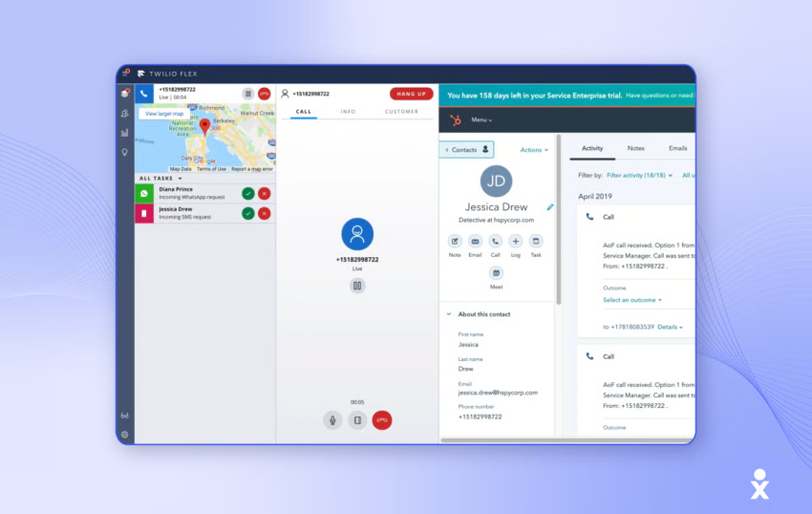Click Last name value Drew
Viewport: 812px width, 514px height.
point(465,369)
